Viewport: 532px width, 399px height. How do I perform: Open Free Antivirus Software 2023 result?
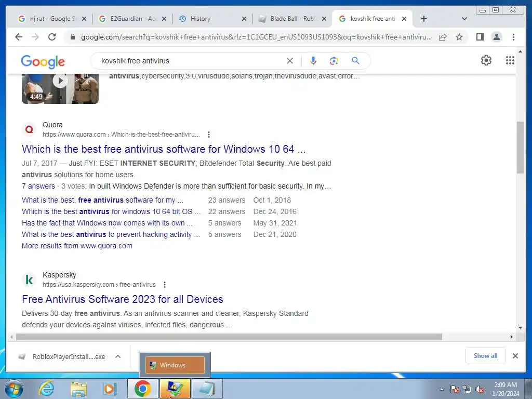(x=123, y=299)
